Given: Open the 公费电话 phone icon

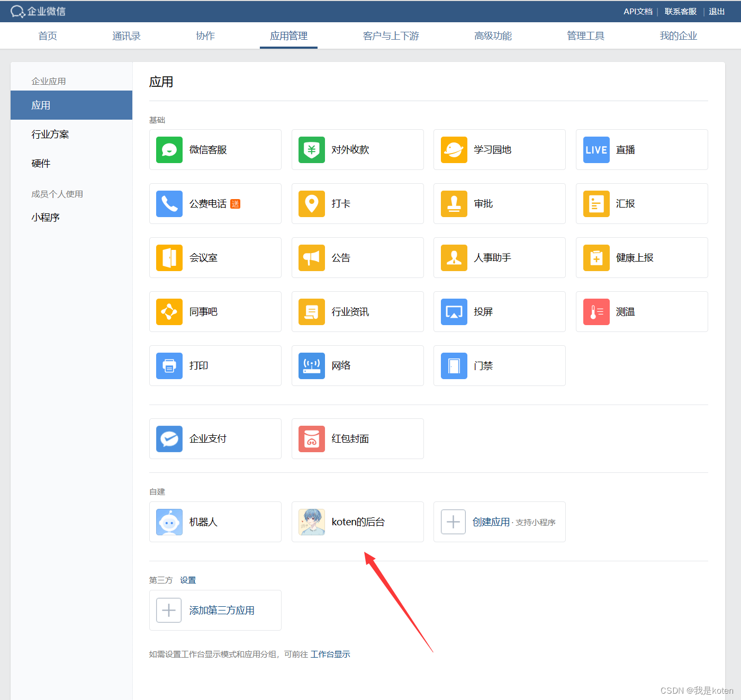Looking at the screenshot, I should coord(169,204).
